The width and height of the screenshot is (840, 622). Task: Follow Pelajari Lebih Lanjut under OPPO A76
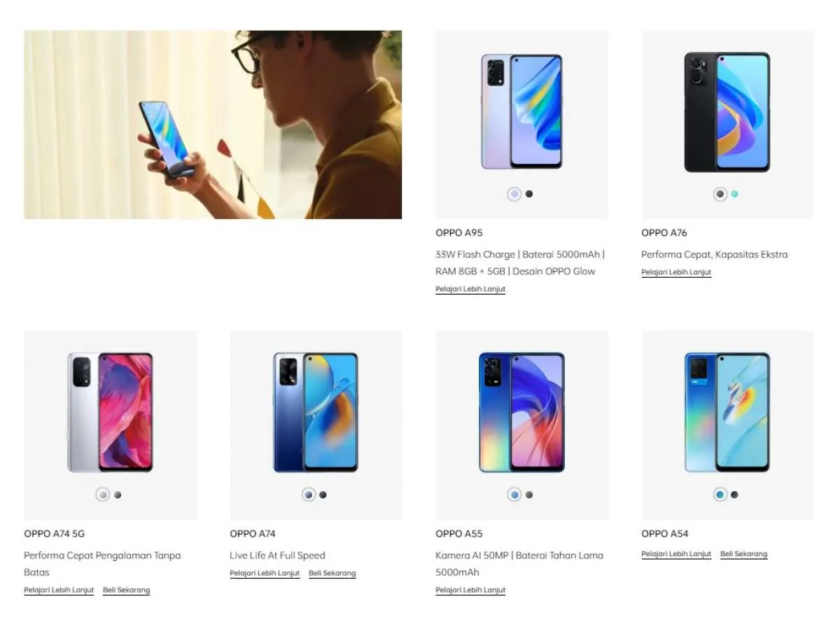point(676,272)
